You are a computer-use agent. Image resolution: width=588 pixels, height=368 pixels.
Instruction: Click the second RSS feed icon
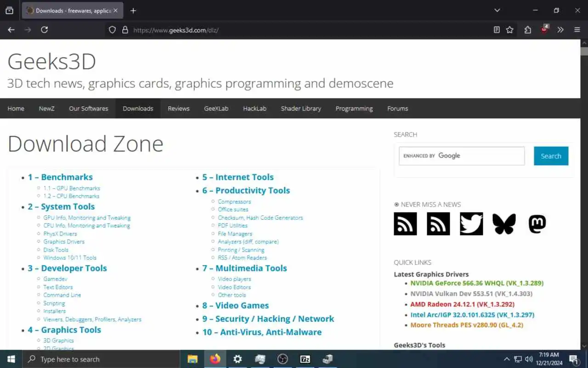pyautogui.click(x=438, y=224)
